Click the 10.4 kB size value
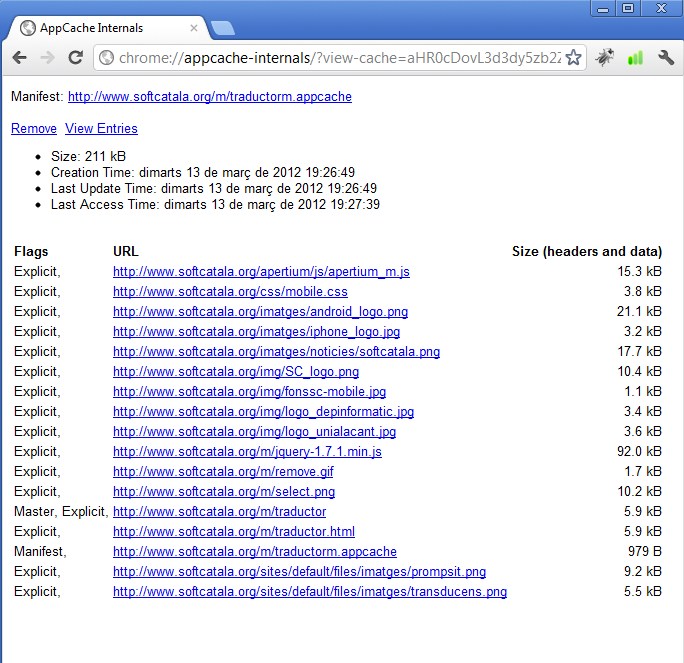This screenshot has height=663, width=684. (640, 372)
